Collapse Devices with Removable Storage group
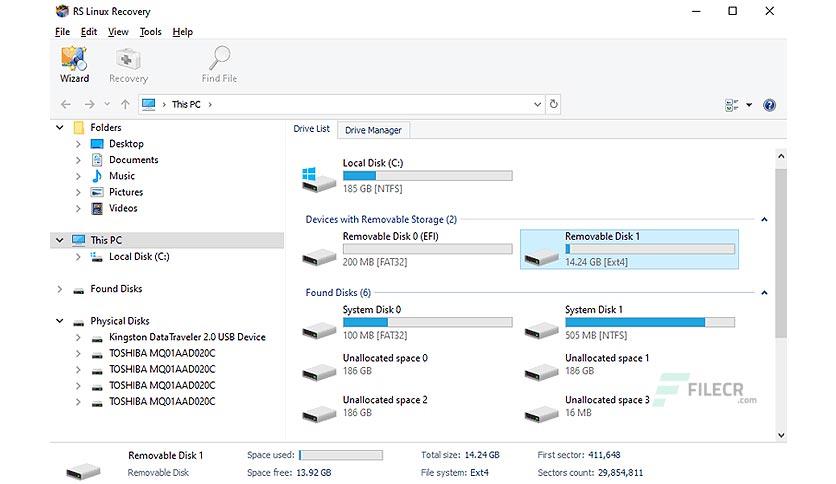 (x=764, y=220)
